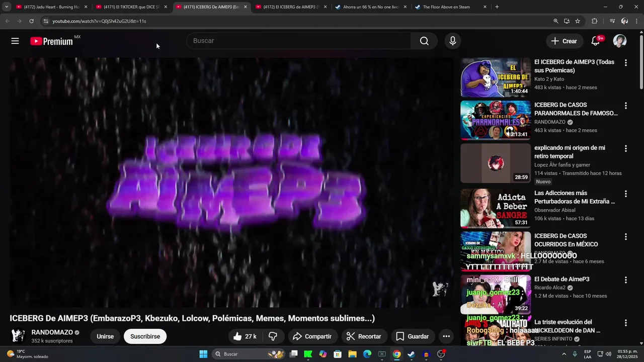Open Kato 2 y Kato channel name
The height and width of the screenshot is (362, 644).
[x=549, y=79]
